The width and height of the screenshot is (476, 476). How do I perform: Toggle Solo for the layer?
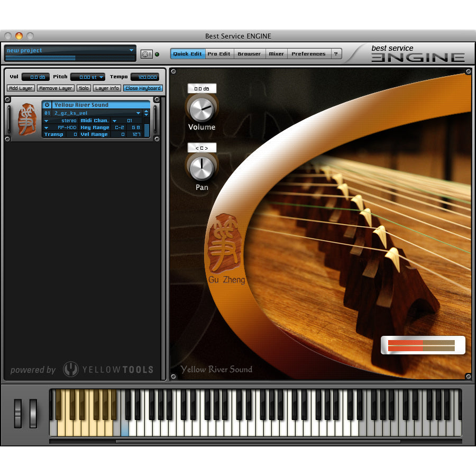click(x=84, y=88)
